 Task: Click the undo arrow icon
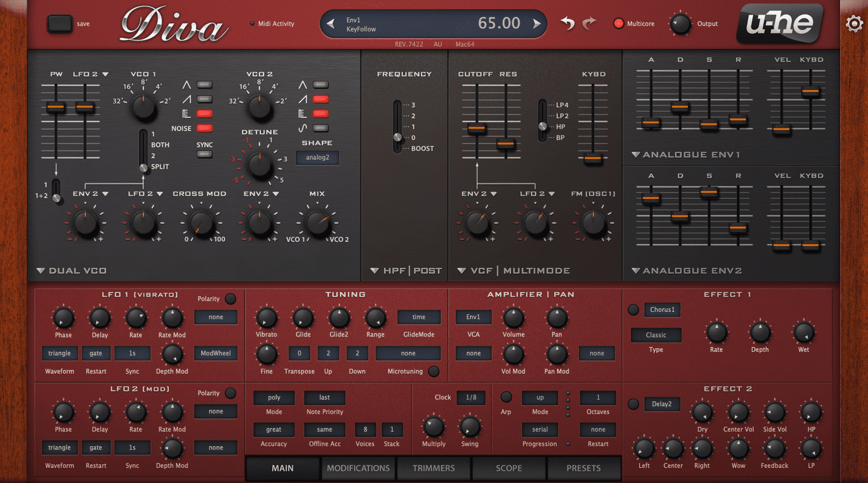[567, 24]
